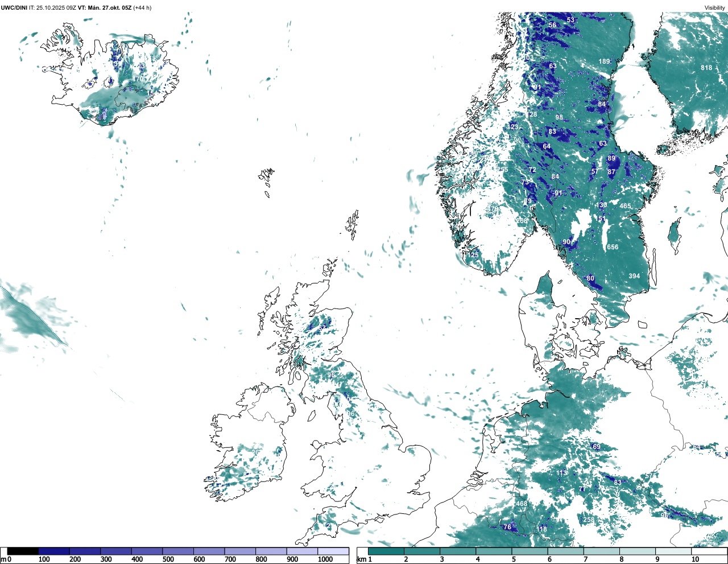Click the '465' value in eastern Sweden

[625, 207]
